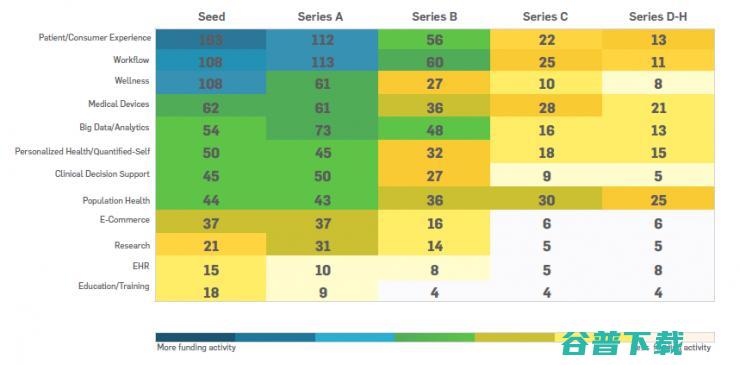Click the 'More funding activity' legend label

pyautogui.click(x=196, y=348)
